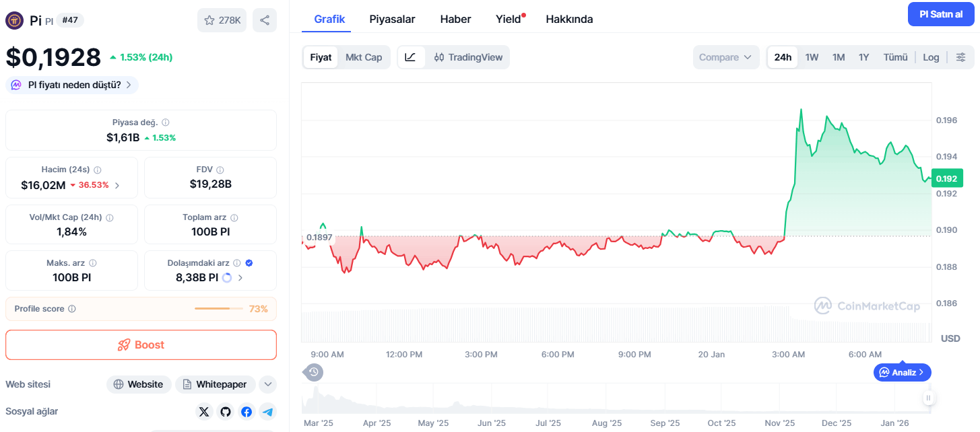This screenshot has width=980, height=432.
Task: Click the AI icon in price question chip
Action: (16, 85)
